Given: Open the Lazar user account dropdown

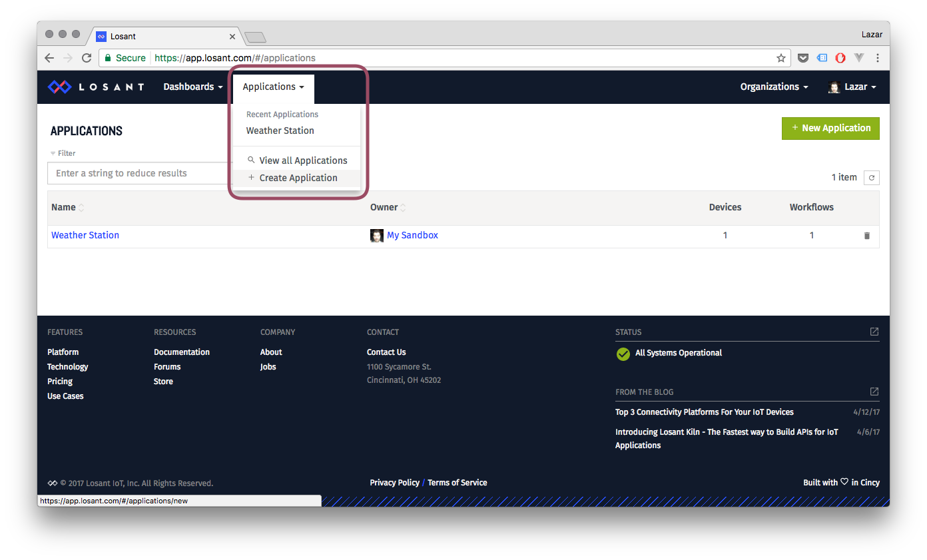Looking at the screenshot, I should 852,87.
